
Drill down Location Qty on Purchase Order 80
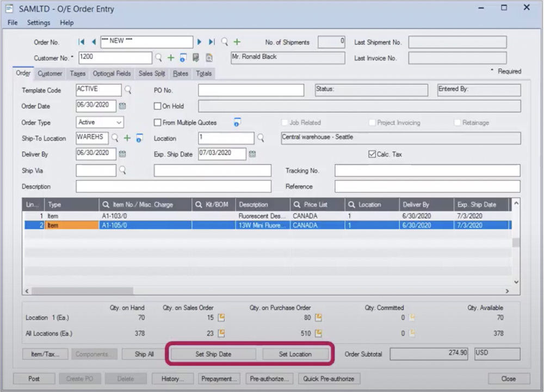tap(318, 318)
